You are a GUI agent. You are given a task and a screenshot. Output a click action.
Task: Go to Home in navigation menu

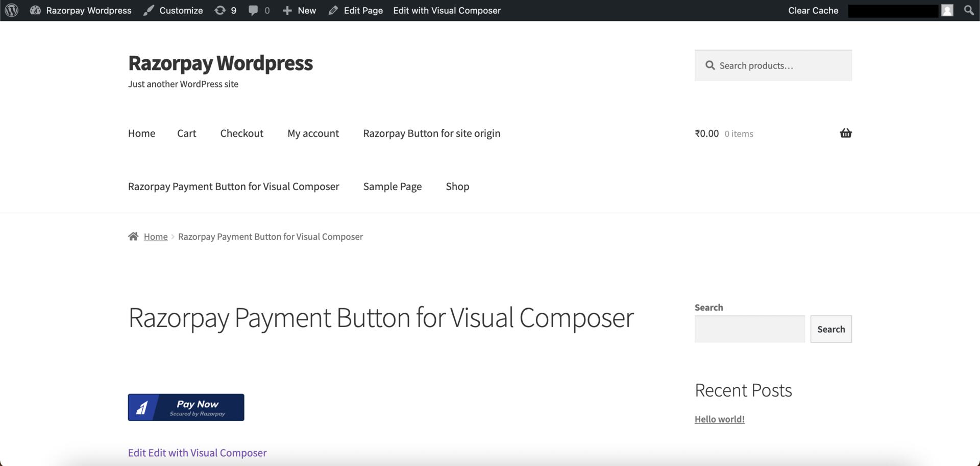[x=141, y=133]
